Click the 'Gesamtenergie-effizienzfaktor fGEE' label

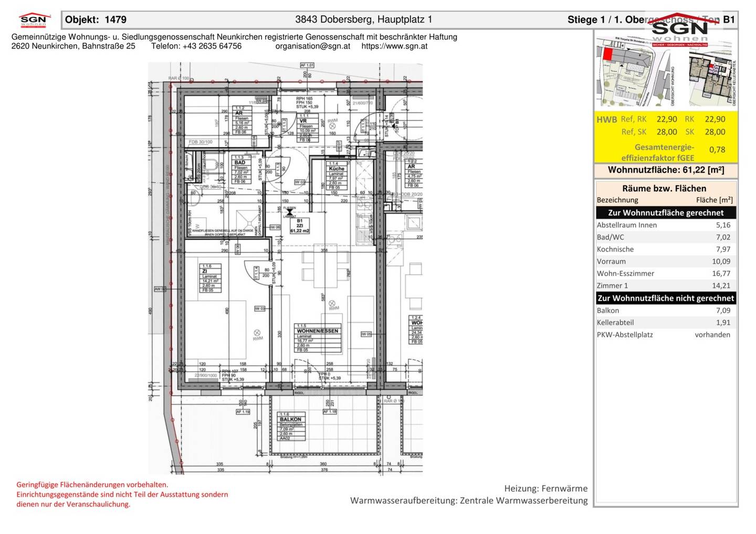(x=658, y=153)
